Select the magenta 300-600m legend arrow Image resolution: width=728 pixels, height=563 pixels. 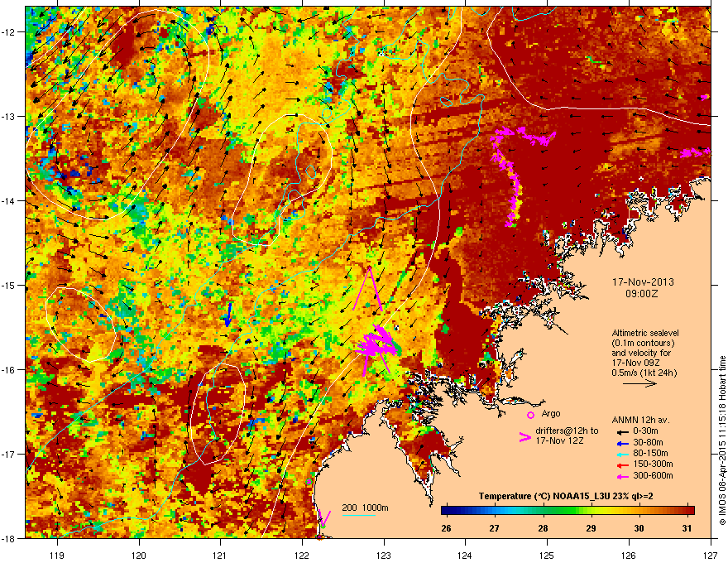tap(622, 477)
